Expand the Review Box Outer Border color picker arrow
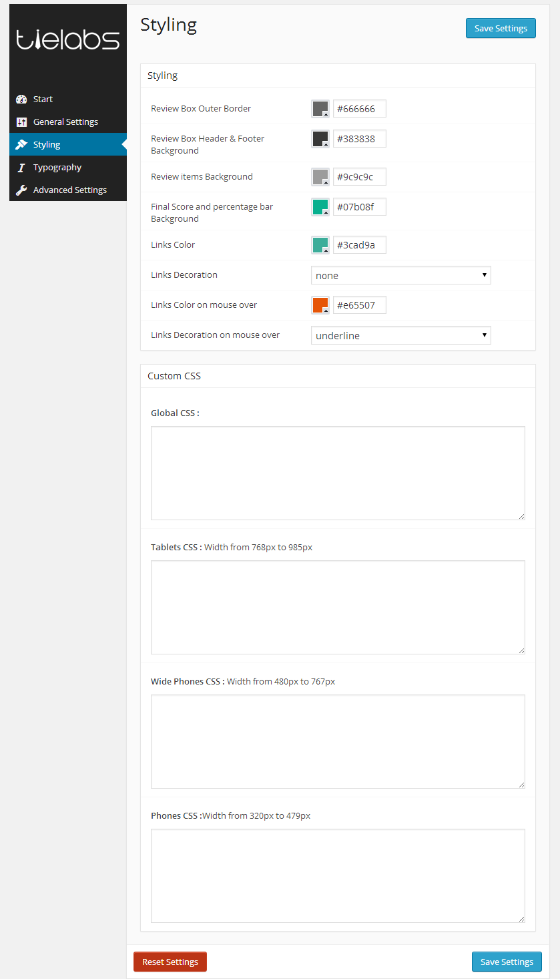 click(x=326, y=114)
